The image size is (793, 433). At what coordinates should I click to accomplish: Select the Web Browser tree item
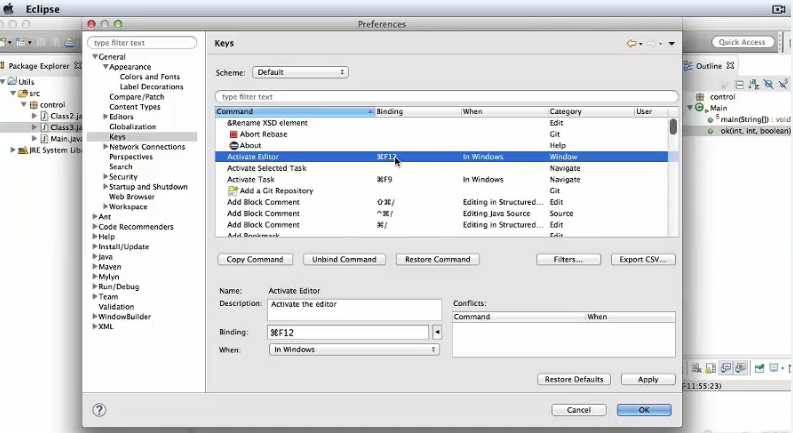coord(132,197)
